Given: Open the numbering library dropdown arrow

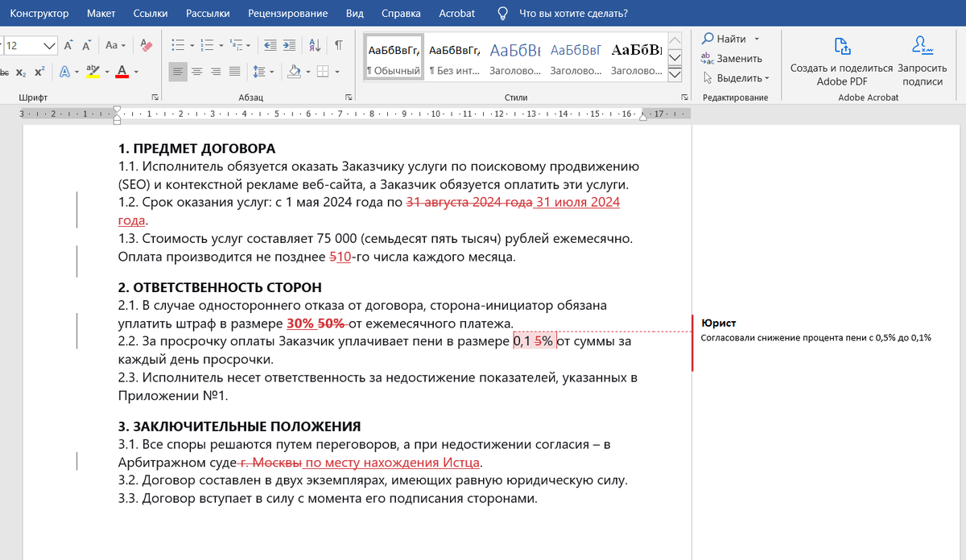Looking at the screenshot, I should (x=220, y=45).
